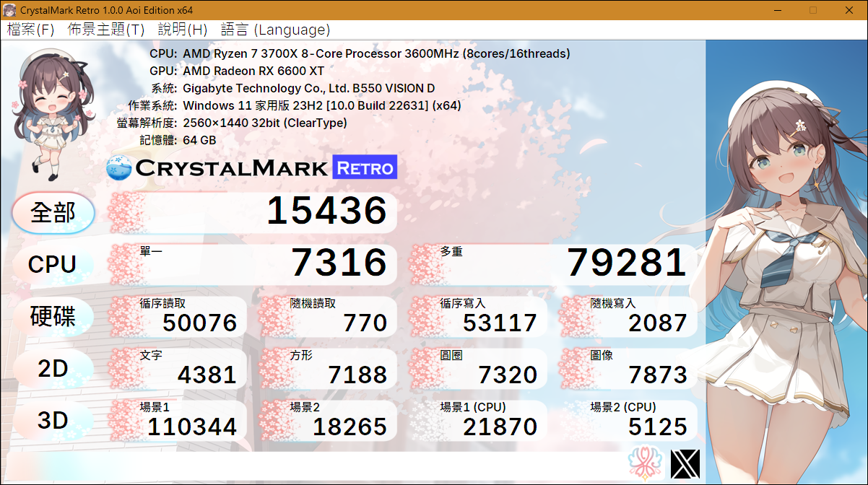Click the 場景2 (CPU) score 5125
The width and height of the screenshot is (868, 485).
coord(658,427)
